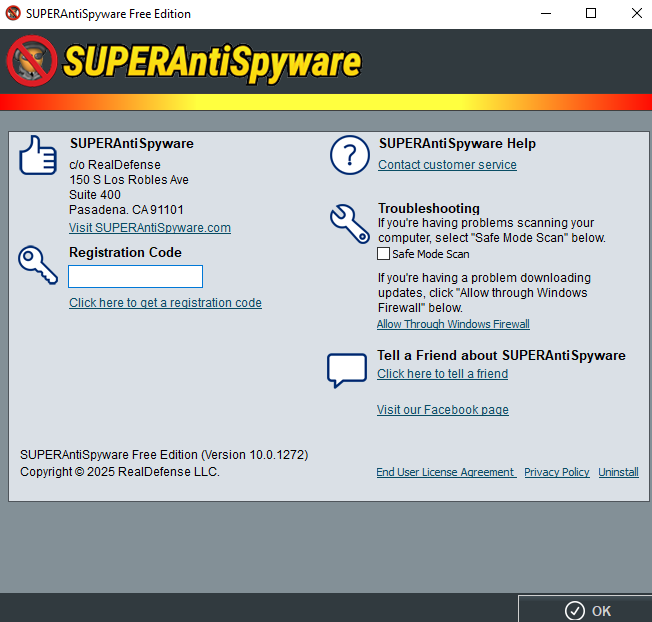652x622 pixels.
Task: Click Allow Through Windows Firewall link
Action: (453, 324)
